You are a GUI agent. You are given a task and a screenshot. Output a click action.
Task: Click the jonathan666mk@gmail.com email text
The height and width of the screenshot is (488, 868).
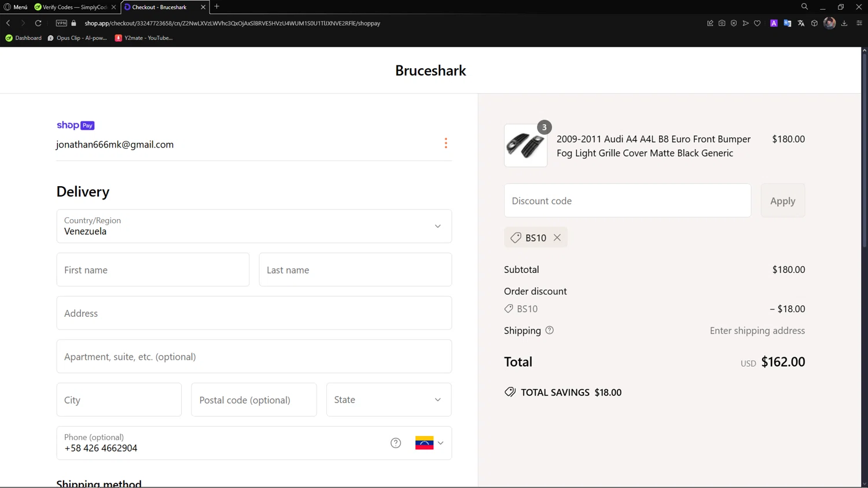115,145
